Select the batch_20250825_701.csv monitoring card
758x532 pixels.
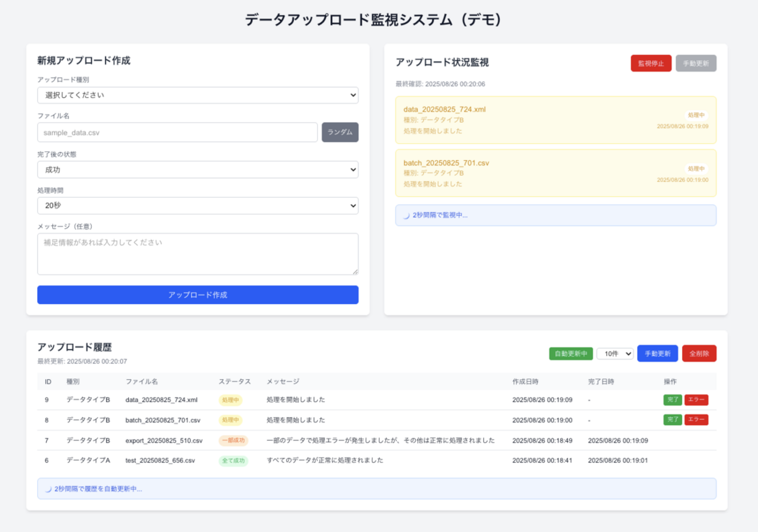coord(555,173)
